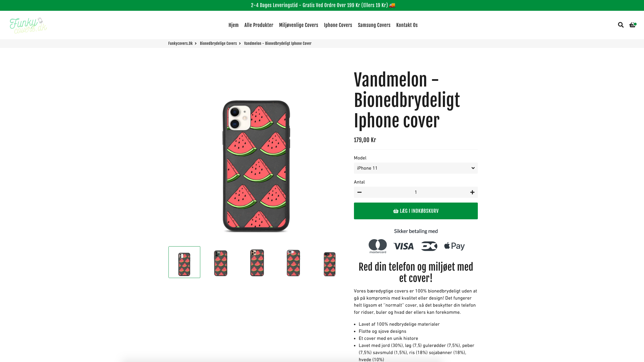Expand the Model dropdown showing iPhone 11
The width and height of the screenshot is (644, 362).
coord(416,168)
